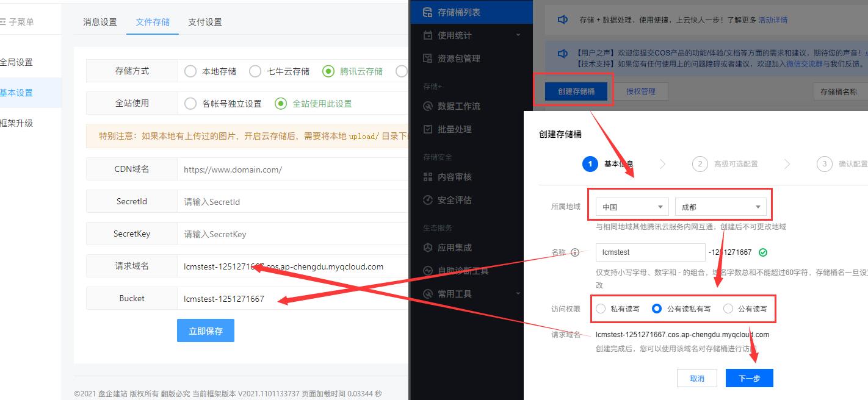Select 公有读写 access permission
This screenshot has height=400, width=868.
(x=745, y=309)
